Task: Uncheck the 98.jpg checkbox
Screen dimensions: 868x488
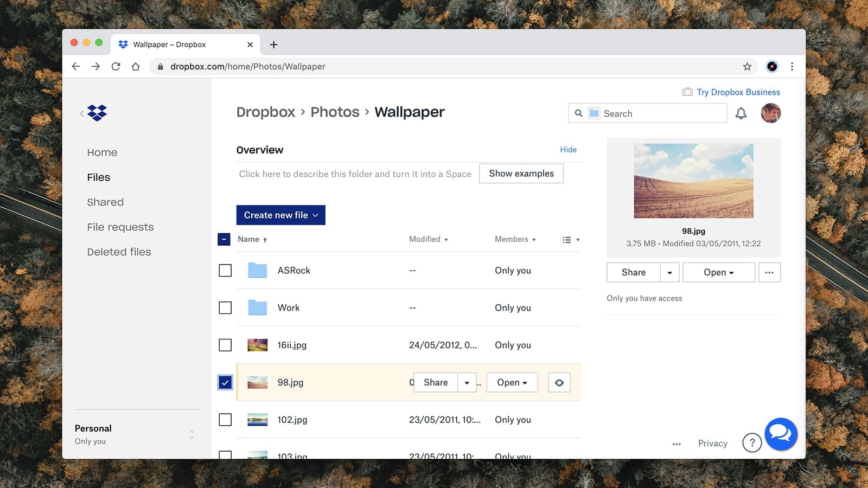Action: (225, 382)
